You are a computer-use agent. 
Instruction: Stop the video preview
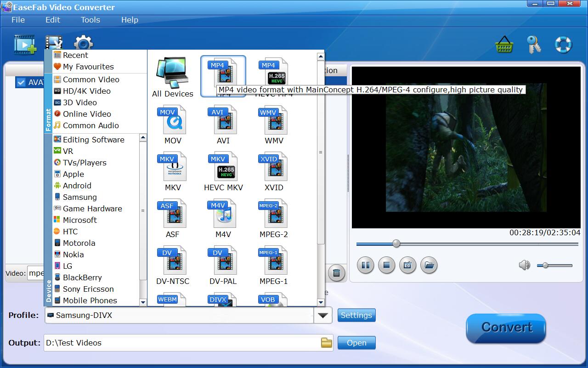click(386, 265)
